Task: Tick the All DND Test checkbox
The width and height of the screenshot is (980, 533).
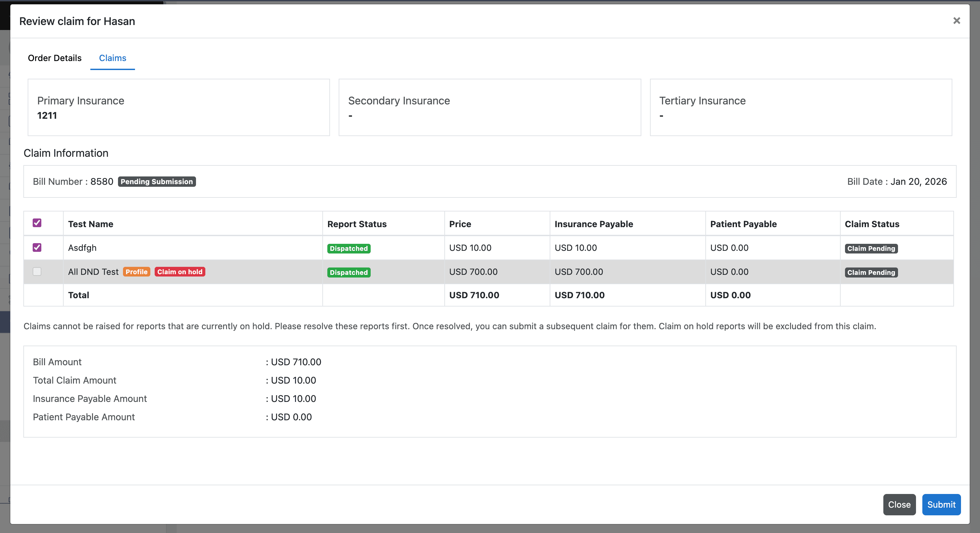Action: (37, 272)
